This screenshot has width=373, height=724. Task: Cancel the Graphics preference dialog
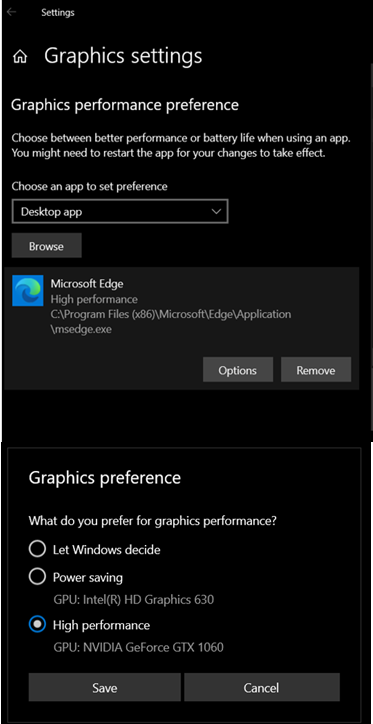[x=262, y=688]
